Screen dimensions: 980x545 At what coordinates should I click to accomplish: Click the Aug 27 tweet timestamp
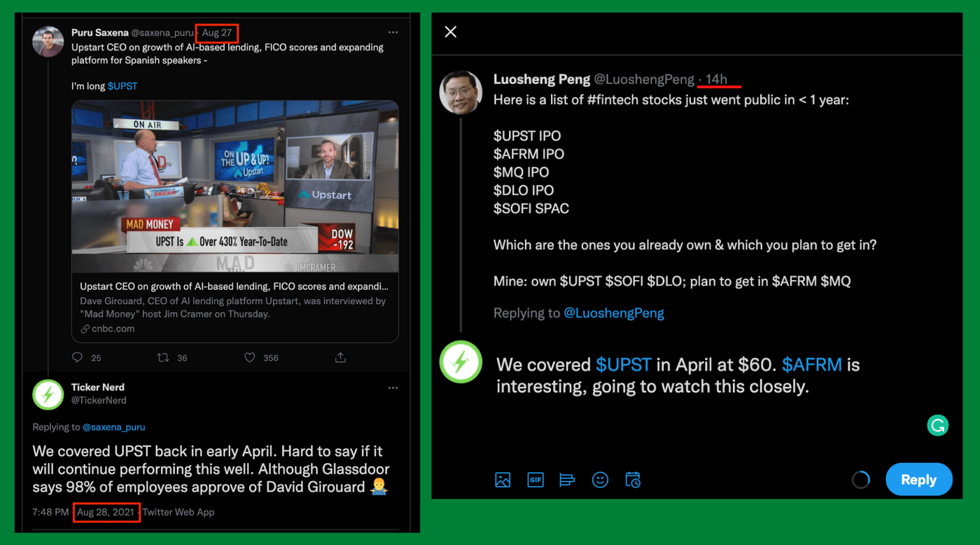click(x=217, y=33)
